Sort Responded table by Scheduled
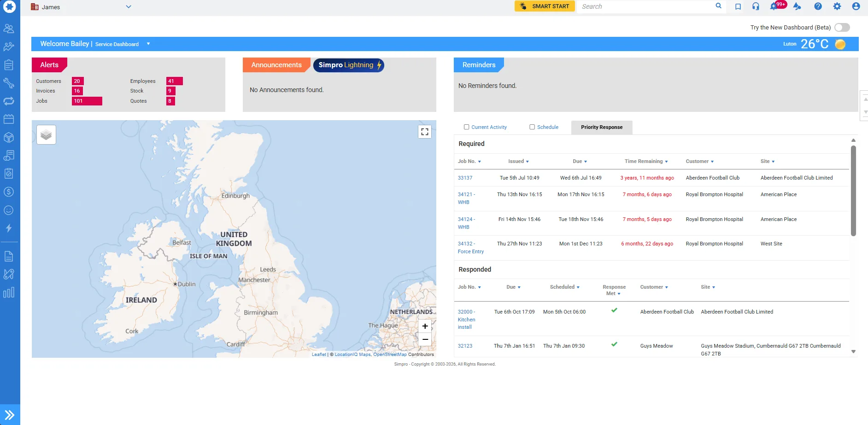The width and height of the screenshot is (868, 425). [564, 287]
